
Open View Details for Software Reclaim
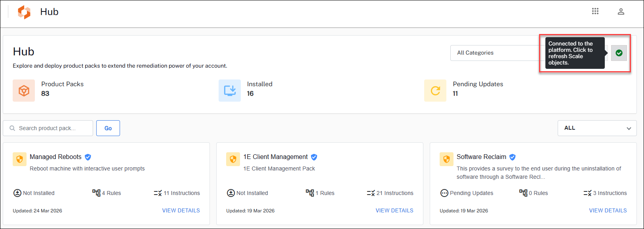(608, 210)
